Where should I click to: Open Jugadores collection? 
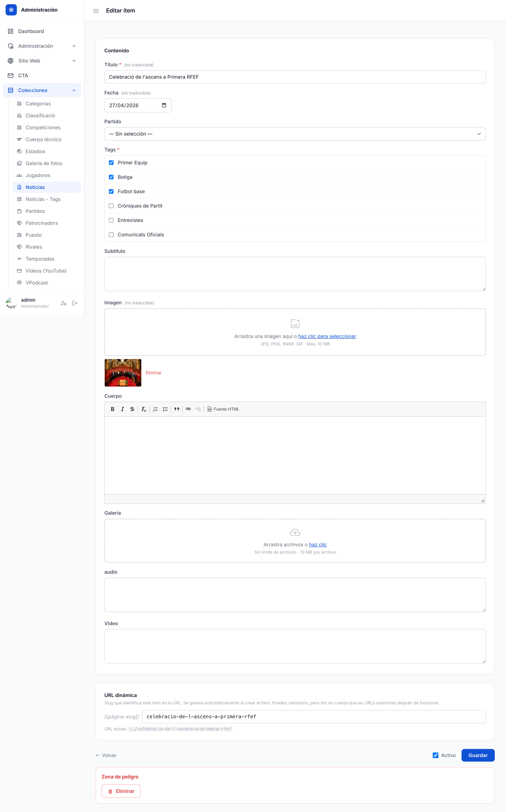[x=47, y=175]
